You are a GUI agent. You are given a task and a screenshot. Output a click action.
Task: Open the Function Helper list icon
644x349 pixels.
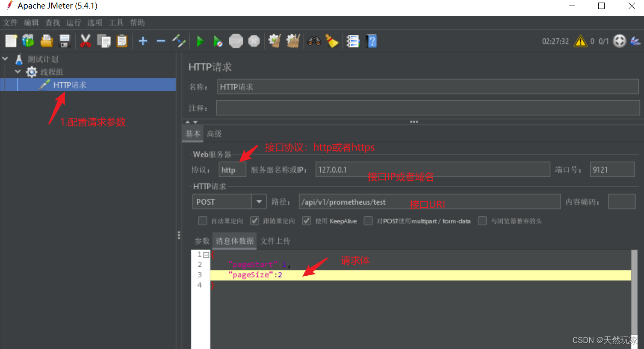click(x=353, y=41)
